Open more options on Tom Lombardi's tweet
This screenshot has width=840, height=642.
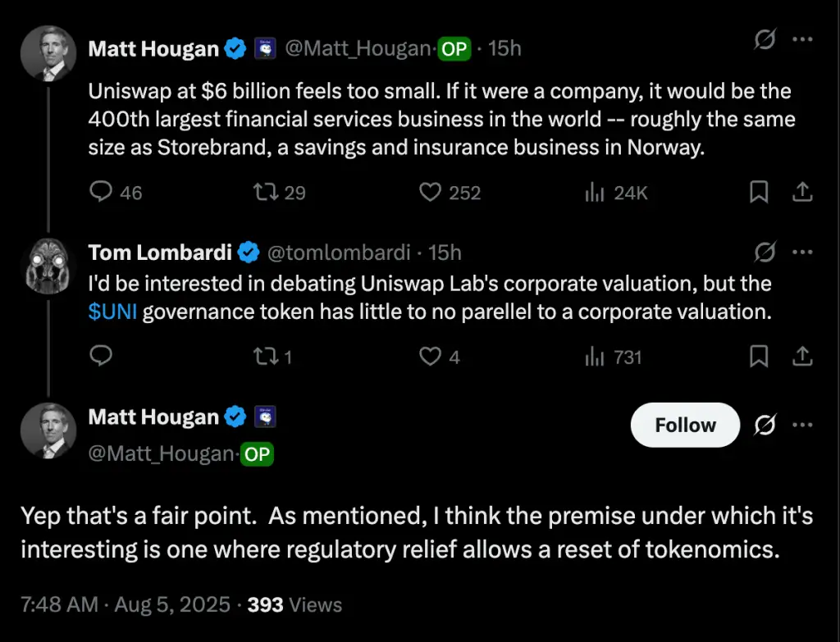coord(803,252)
